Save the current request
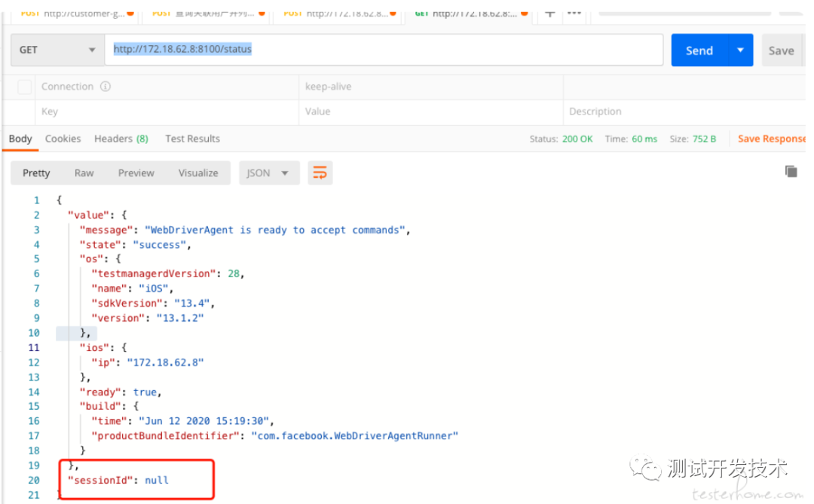 (x=782, y=50)
